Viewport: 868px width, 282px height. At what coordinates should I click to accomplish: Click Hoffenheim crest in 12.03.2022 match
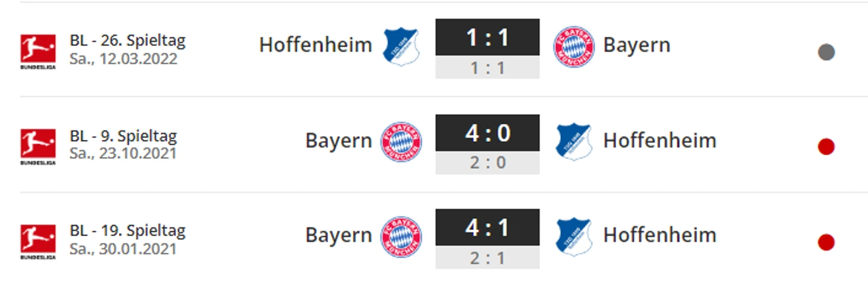click(x=401, y=46)
